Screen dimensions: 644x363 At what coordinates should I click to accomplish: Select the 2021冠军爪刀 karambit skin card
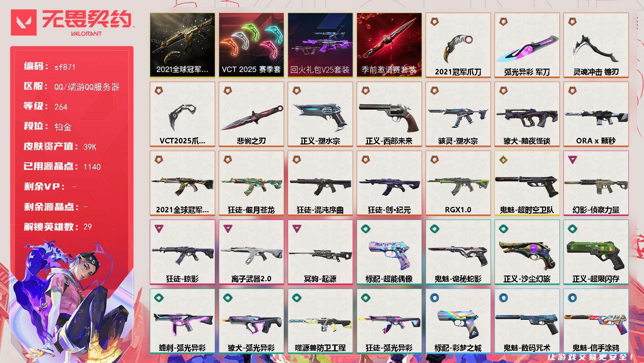coord(458,45)
